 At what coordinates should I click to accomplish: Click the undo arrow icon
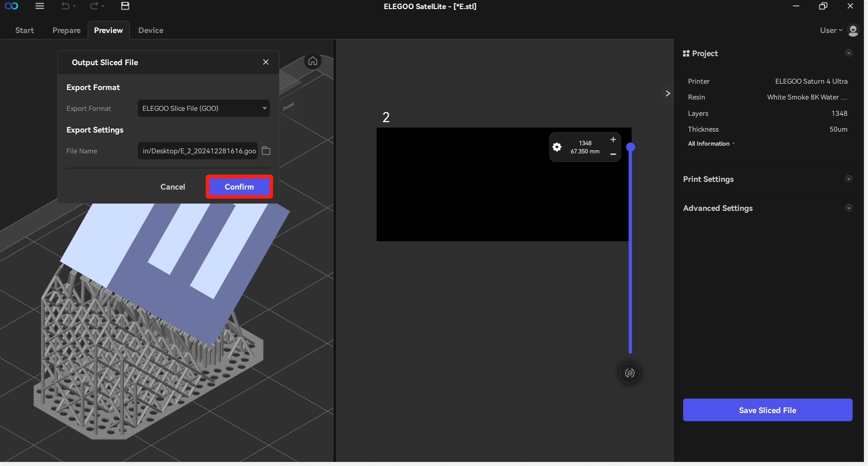click(66, 6)
